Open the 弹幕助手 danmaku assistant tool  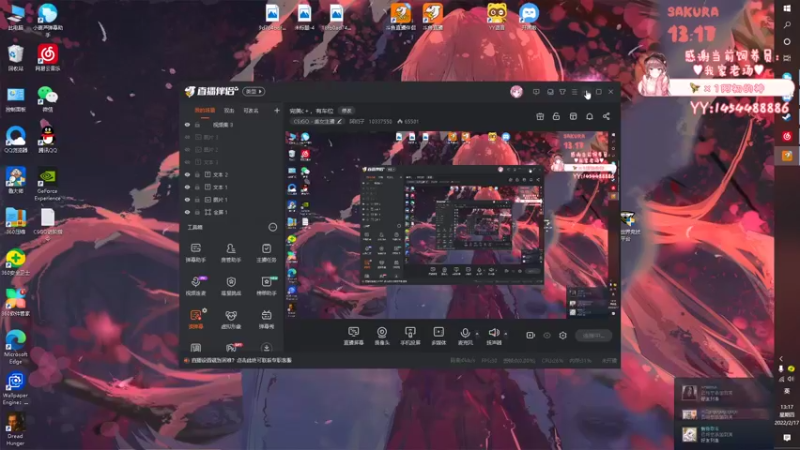196,253
